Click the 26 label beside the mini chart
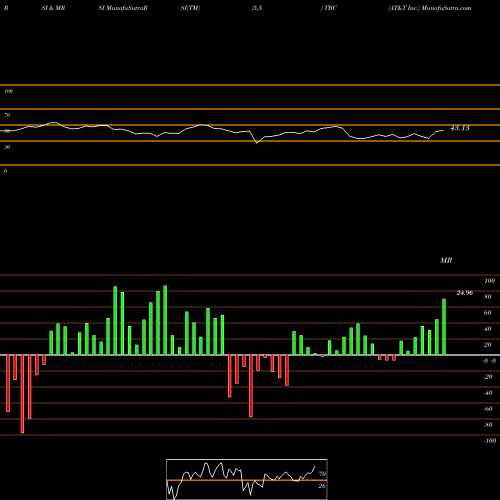500x500 pixels. coord(322,486)
